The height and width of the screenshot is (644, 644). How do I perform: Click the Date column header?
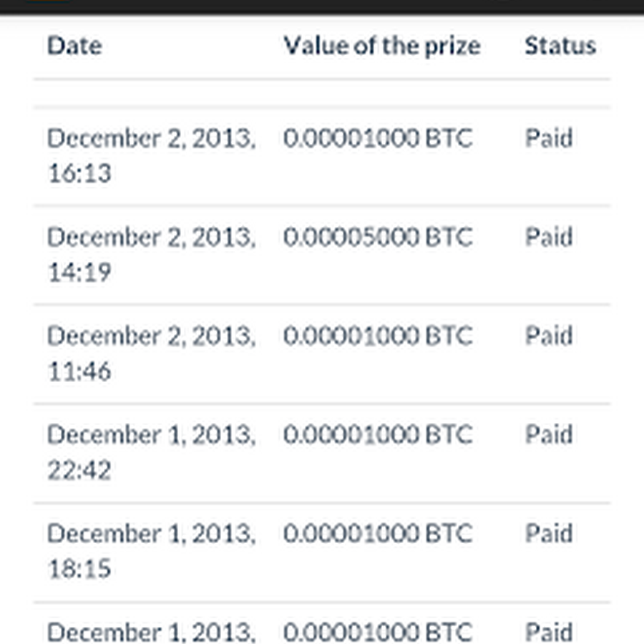point(74,46)
